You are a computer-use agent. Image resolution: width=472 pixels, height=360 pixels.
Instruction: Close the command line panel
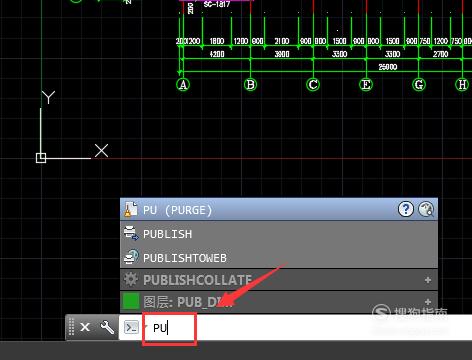85,327
